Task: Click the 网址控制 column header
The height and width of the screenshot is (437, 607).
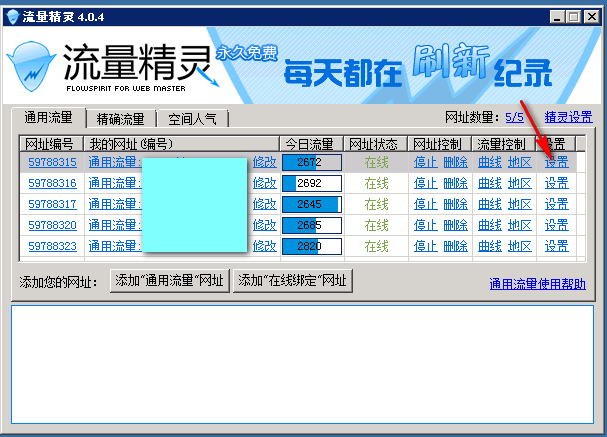Action: pos(439,144)
